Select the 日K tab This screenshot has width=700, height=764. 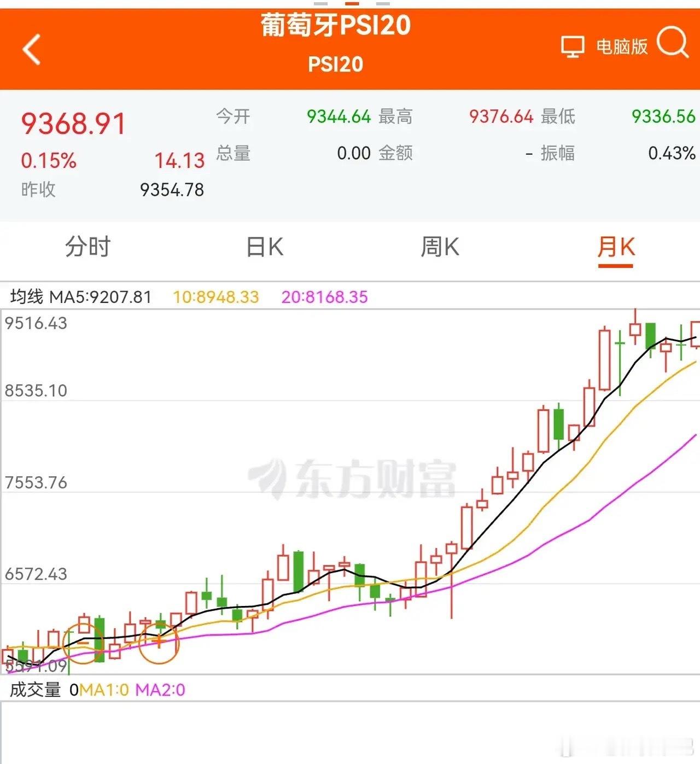tap(265, 247)
